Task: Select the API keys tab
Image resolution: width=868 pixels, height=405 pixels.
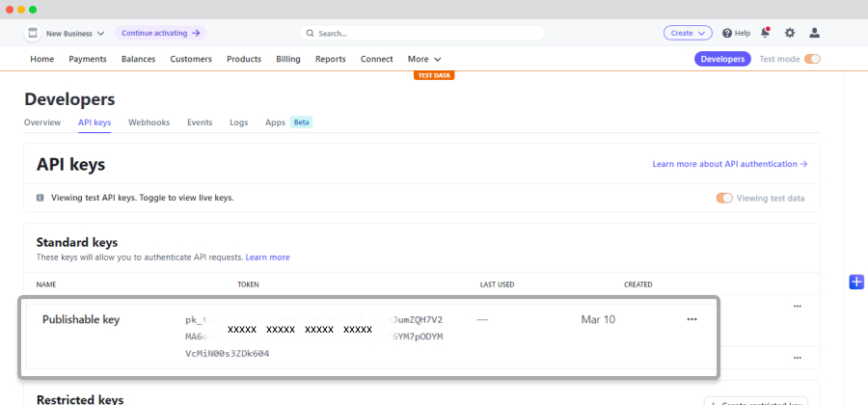Action: point(95,122)
